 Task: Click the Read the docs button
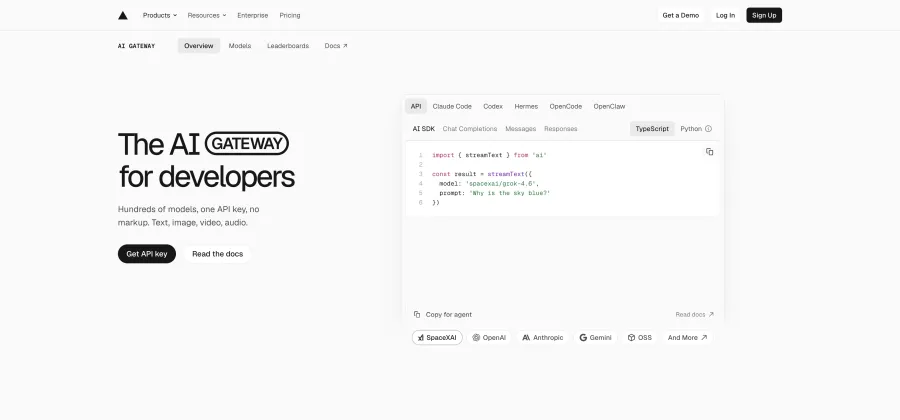pos(218,254)
